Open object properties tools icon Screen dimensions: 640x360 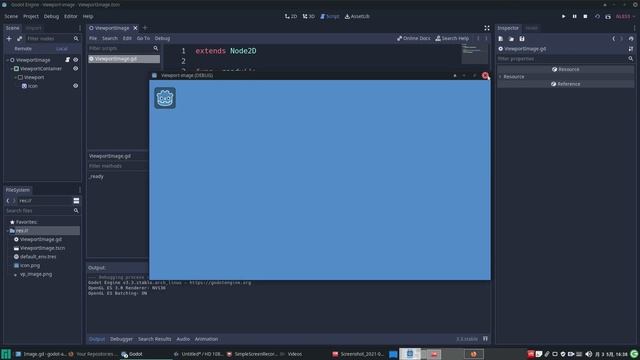click(x=631, y=49)
